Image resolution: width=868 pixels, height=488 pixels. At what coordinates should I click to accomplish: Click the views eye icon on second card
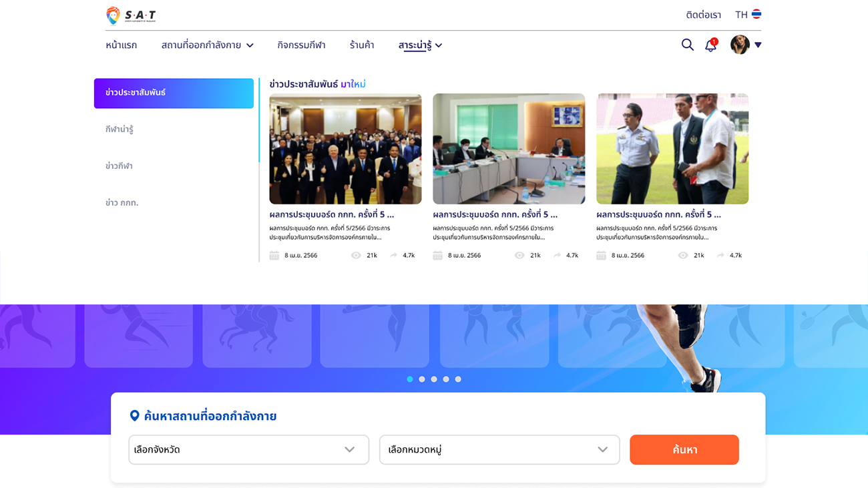(x=519, y=255)
